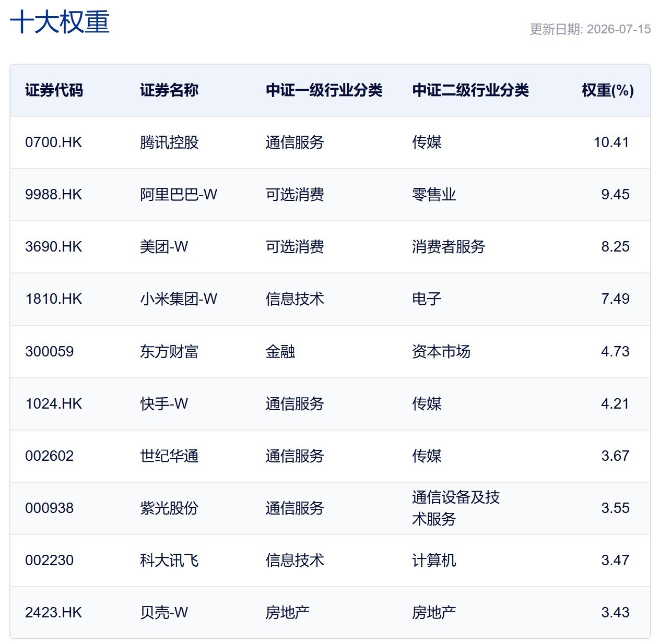Image resolution: width=660 pixels, height=644 pixels.
Task: Click the update date 2026-07-15
Action: pos(619,29)
